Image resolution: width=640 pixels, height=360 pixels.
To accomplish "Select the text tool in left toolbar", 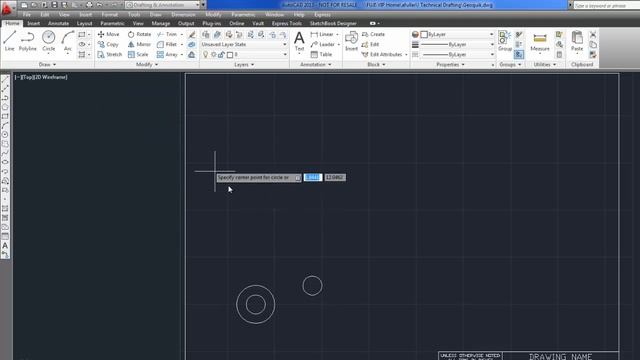I will pyautogui.click(x=5, y=246).
